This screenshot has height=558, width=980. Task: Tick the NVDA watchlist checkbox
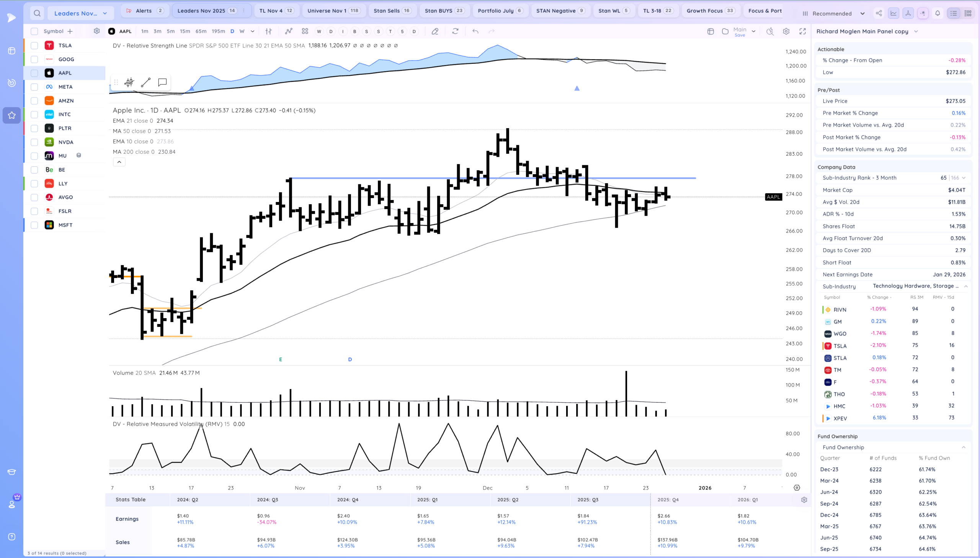pos(34,142)
